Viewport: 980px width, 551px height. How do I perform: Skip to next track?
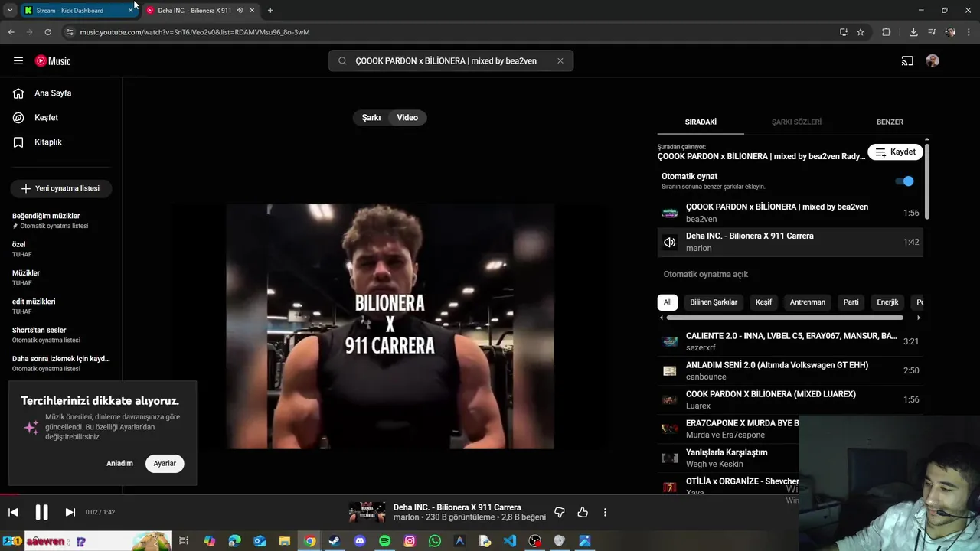tap(70, 512)
